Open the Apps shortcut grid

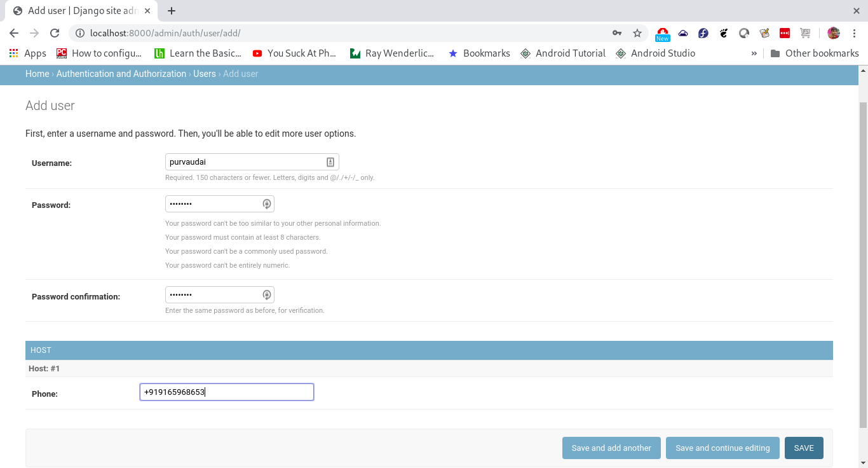tap(27, 53)
